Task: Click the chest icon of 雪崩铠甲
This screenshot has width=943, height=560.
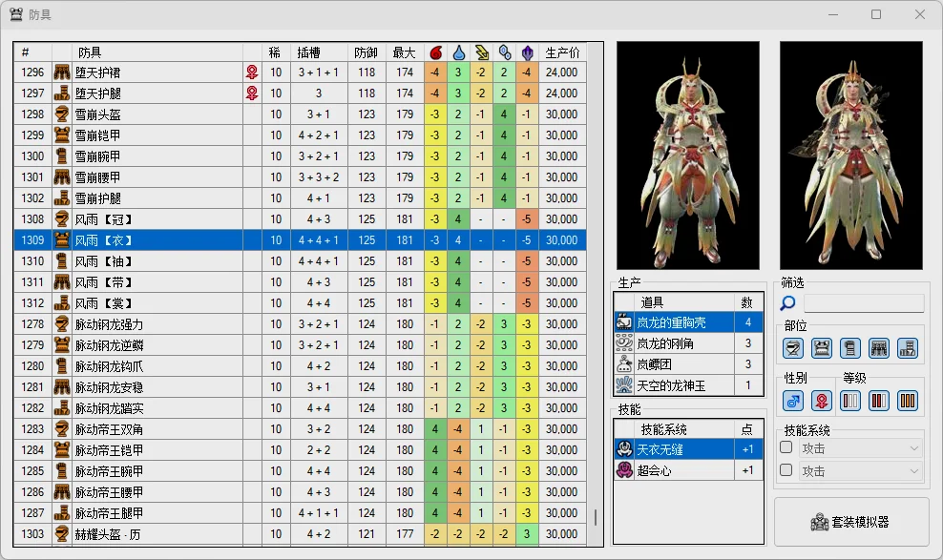Action: [62, 135]
